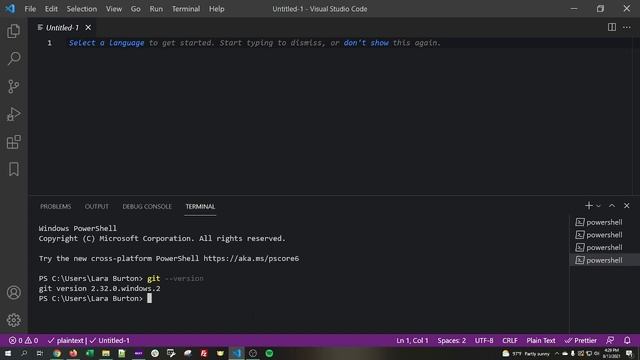Open the Edit menu

[x=51, y=9]
